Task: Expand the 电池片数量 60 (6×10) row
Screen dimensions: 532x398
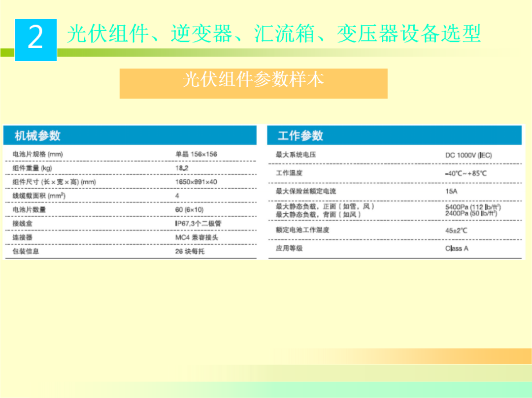Action: tap(74, 209)
